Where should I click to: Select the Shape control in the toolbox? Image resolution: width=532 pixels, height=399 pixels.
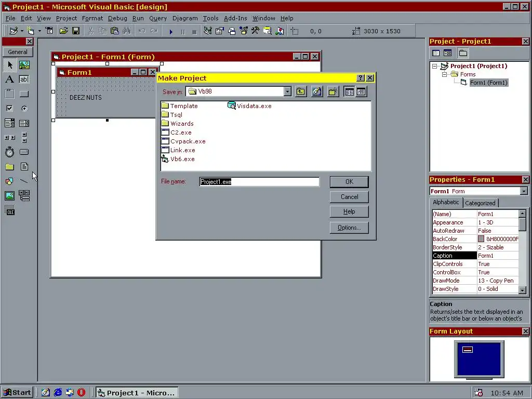pos(10,181)
